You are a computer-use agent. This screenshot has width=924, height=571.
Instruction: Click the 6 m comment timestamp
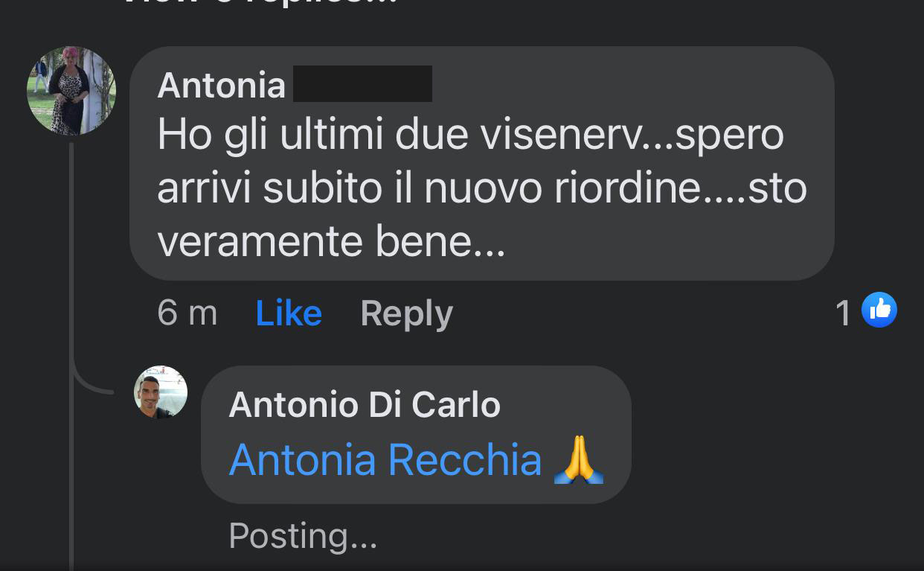(x=187, y=313)
